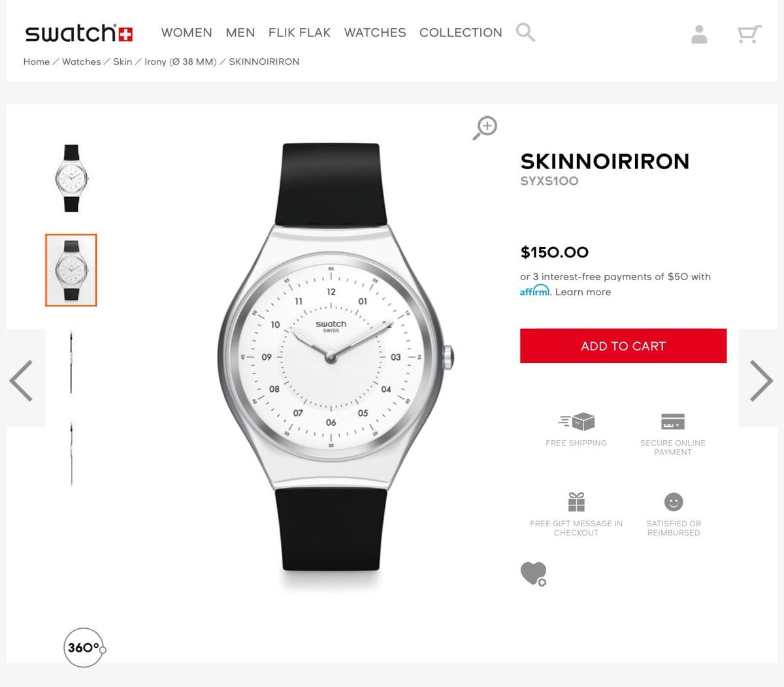Screen dimensions: 784x687
Task: Click the free shipping box icon
Action: [576, 422]
